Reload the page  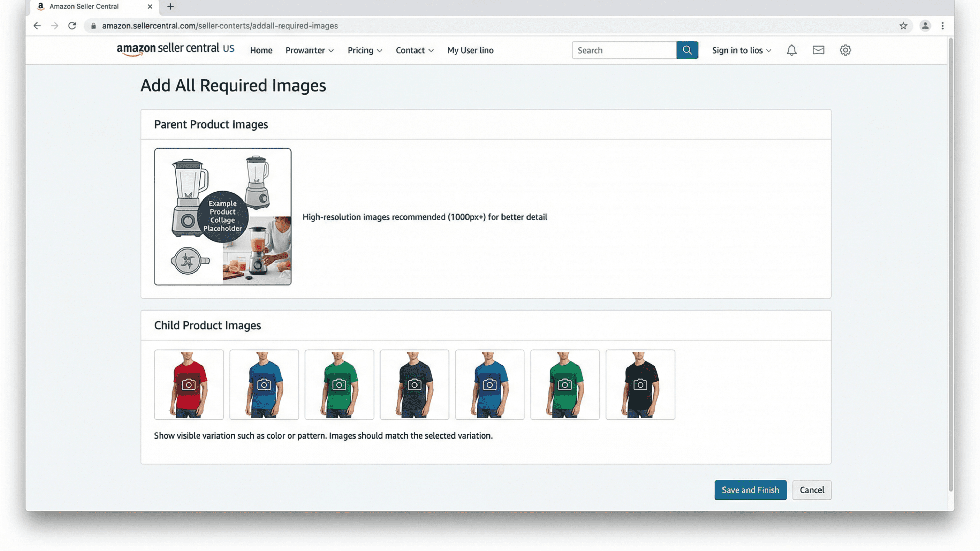tap(72, 26)
